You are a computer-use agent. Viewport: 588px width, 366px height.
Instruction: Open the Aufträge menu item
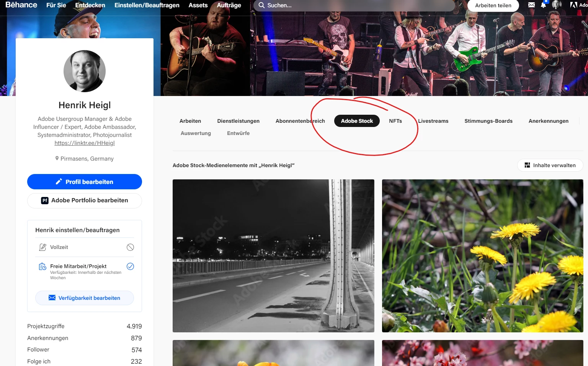click(x=229, y=5)
